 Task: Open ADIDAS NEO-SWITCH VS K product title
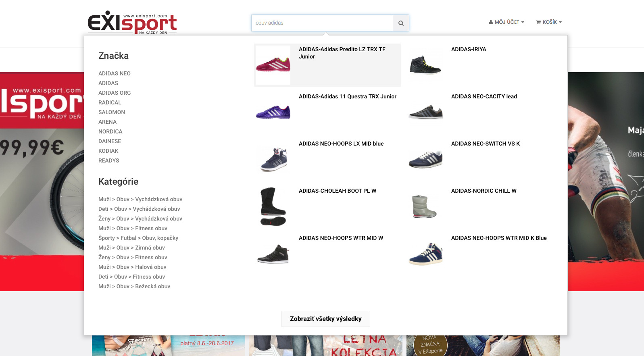point(485,144)
